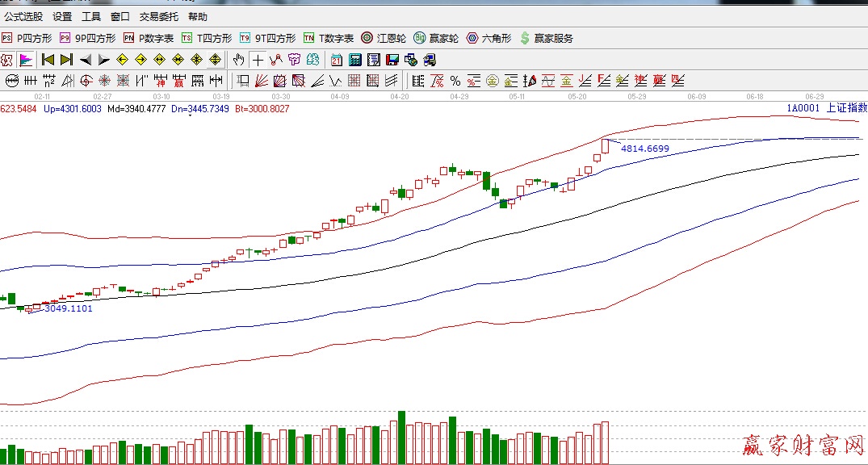
Task: Toggle the P四方形 tool
Action: pos(27,38)
